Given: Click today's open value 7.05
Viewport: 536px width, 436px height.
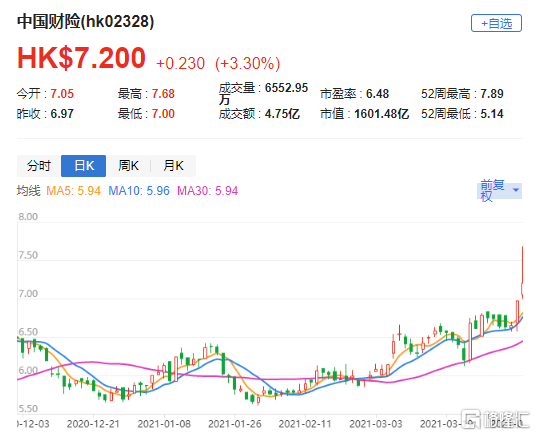Looking at the screenshot, I should pos(62,94).
